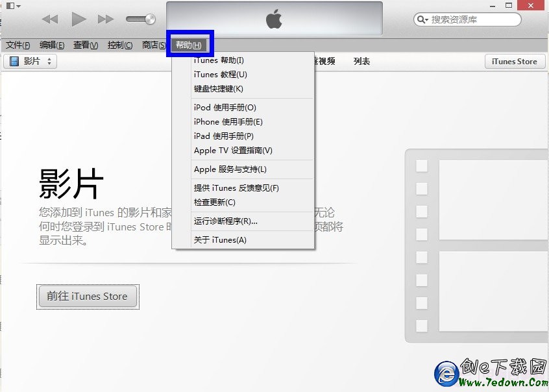
Task: Open the 商店 menu
Action: 153,45
